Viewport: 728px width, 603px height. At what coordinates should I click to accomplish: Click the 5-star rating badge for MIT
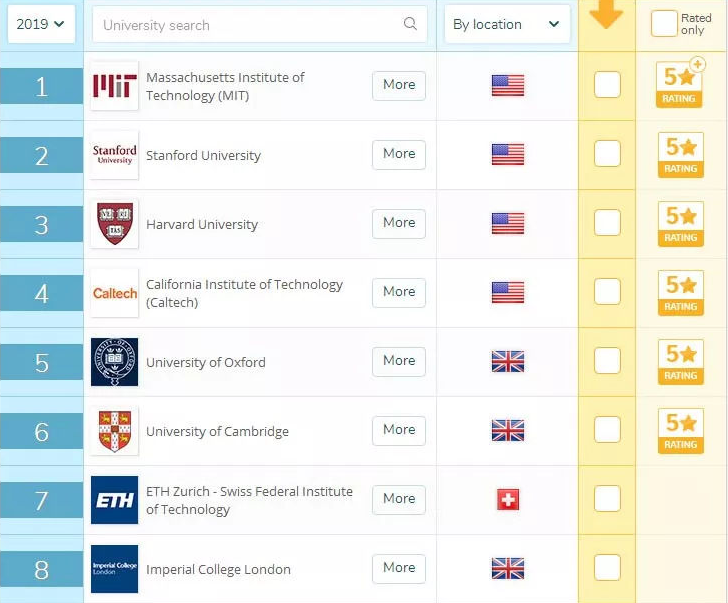click(681, 85)
